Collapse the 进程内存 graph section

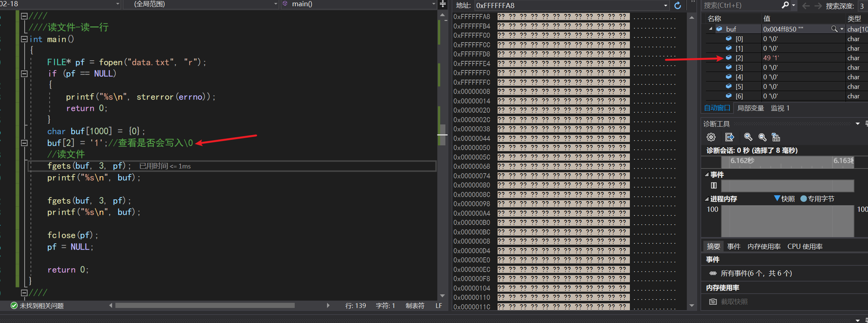click(x=706, y=199)
